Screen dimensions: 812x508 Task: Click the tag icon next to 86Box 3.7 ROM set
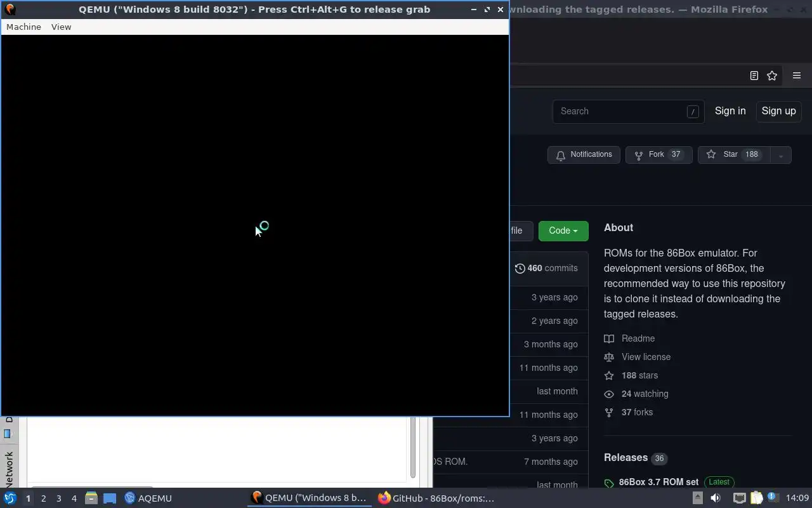[609, 483]
